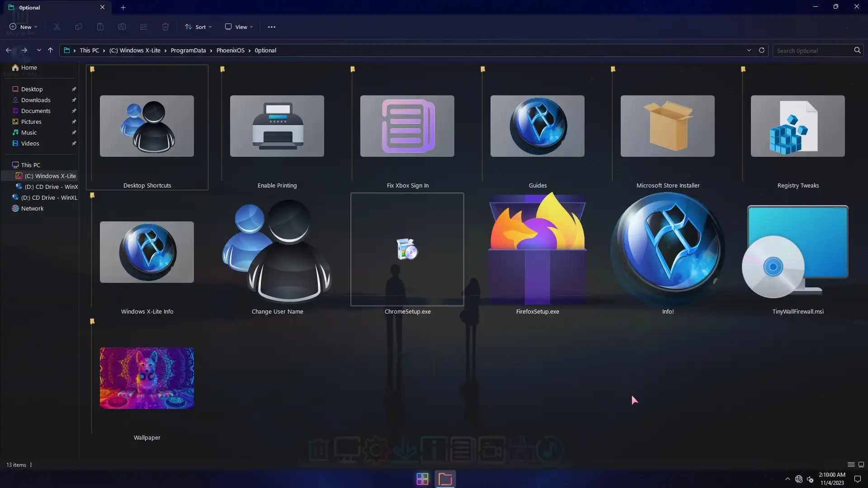Image resolution: width=868 pixels, height=488 pixels.
Task: Click the Refresh button in address bar
Action: coord(762,50)
